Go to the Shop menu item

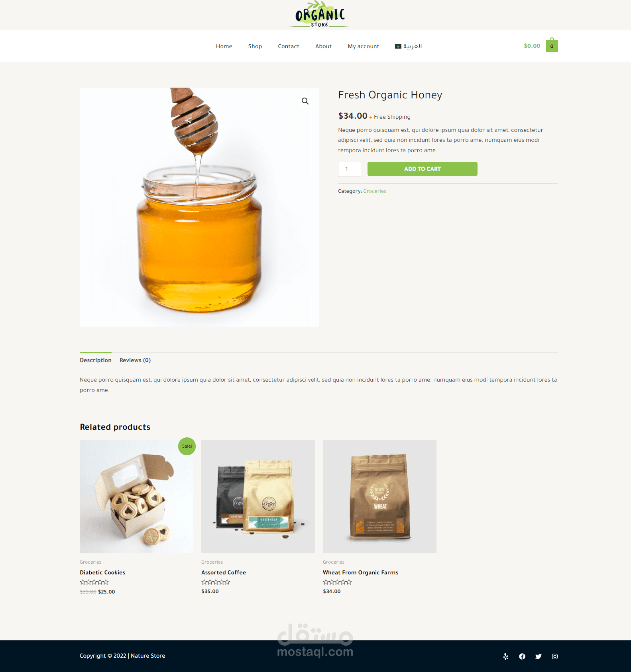(255, 46)
